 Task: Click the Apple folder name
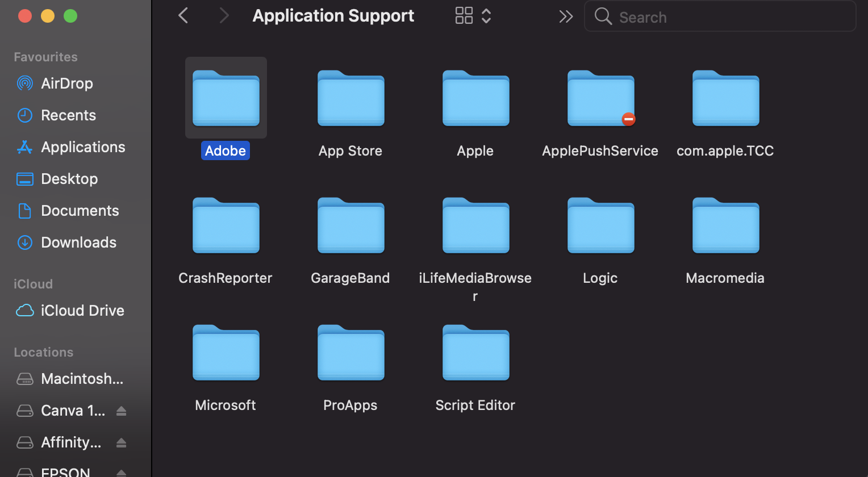(x=475, y=151)
